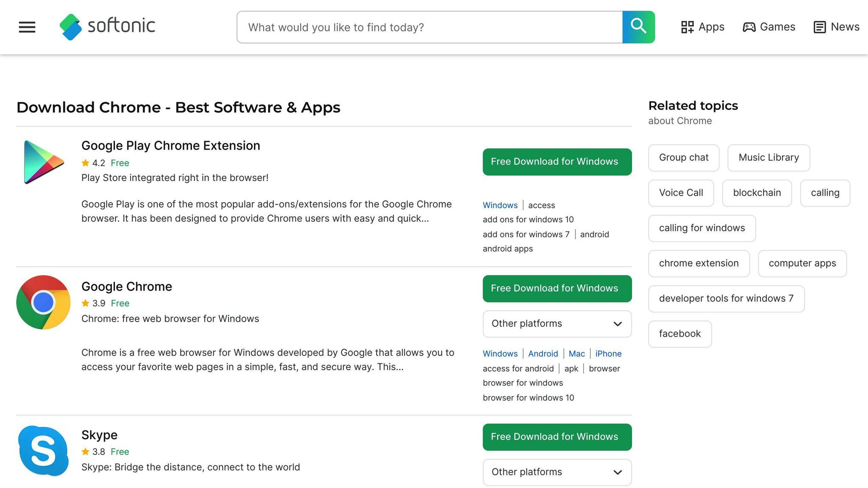Click the Skype app icon
868x488 pixels.
coord(43,451)
